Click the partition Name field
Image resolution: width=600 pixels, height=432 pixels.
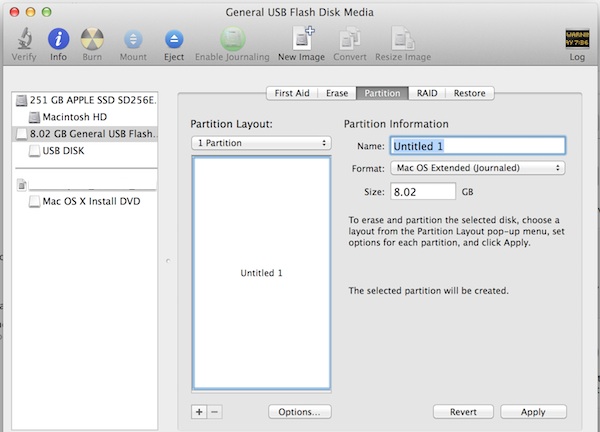click(x=478, y=146)
